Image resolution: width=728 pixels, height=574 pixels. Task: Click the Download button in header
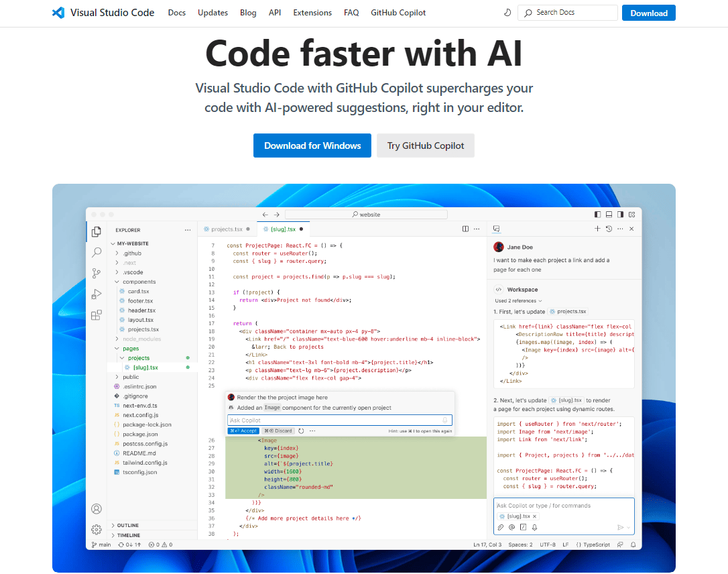pos(649,13)
